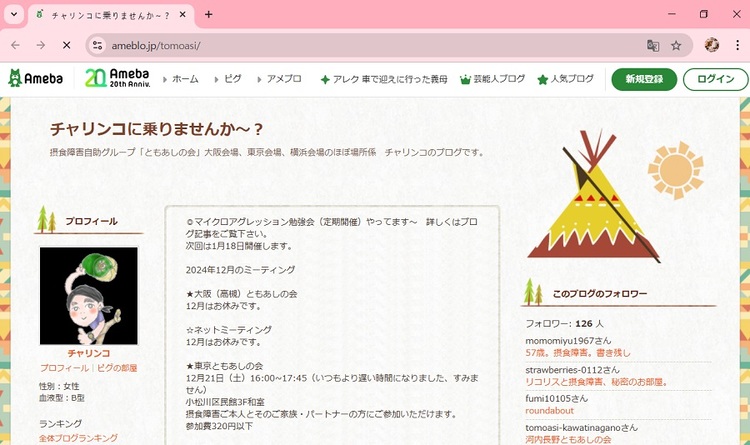This screenshot has width=750, height=445.
Task: Open the Chrome profile avatar
Action: [712, 45]
